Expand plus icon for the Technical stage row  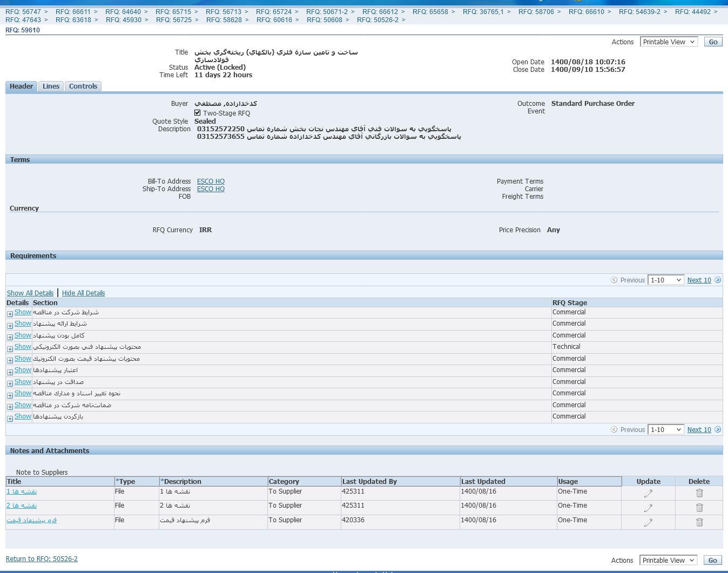(x=10, y=349)
